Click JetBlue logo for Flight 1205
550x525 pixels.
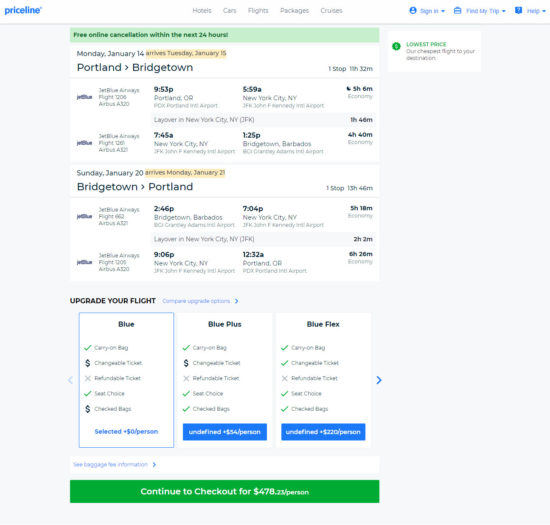(84, 262)
